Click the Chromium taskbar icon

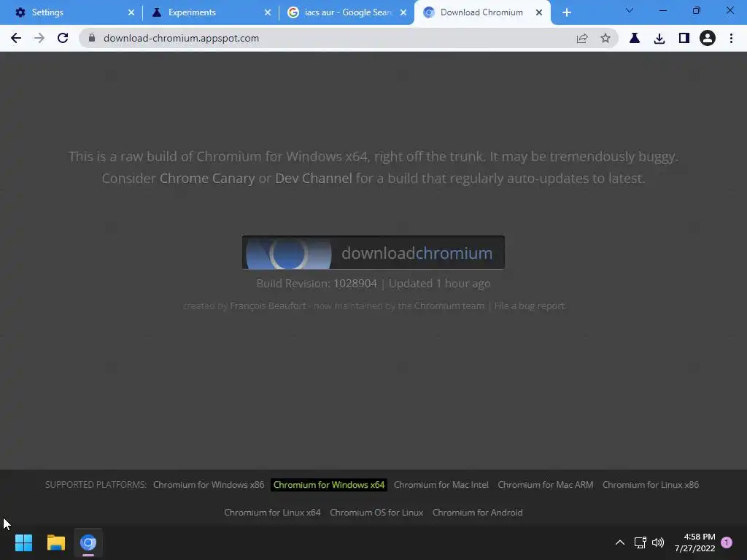click(88, 542)
